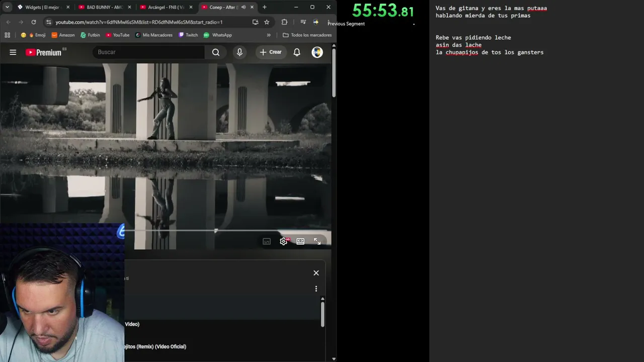
Task: Seek on the video progress bar
Action: click(x=227, y=231)
